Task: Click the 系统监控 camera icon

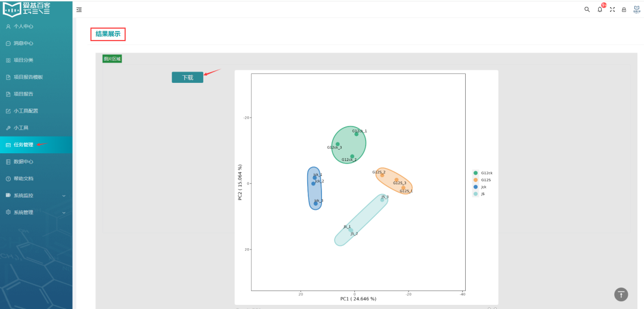Action: click(x=8, y=196)
